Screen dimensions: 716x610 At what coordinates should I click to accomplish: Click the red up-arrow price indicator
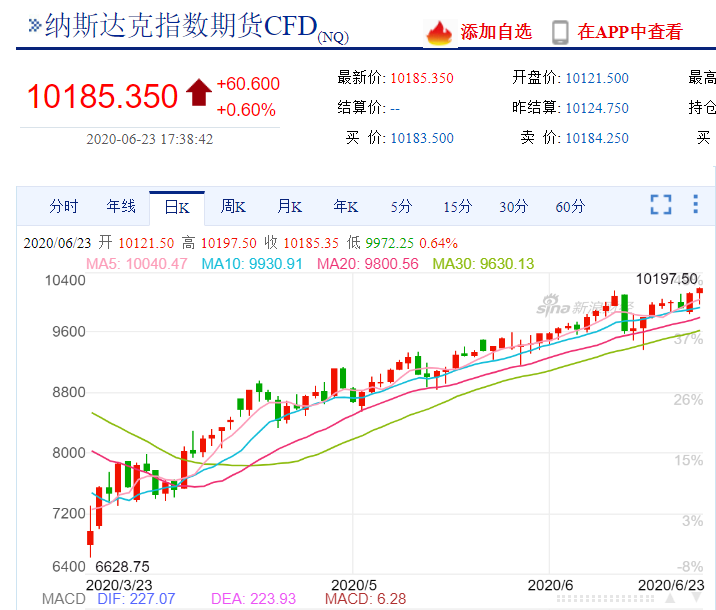(x=199, y=92)
